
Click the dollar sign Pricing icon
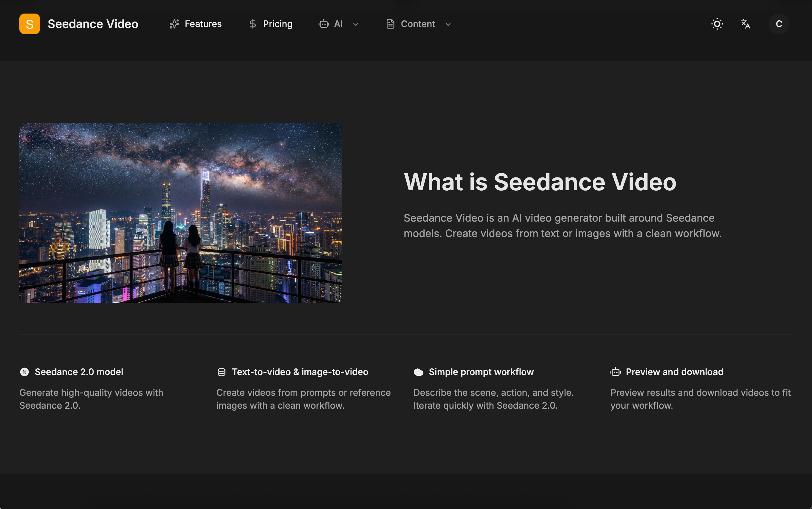click(253, 24)
